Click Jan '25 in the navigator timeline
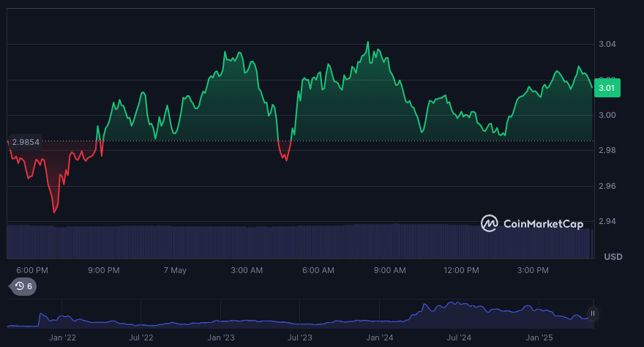Viewport: 644px width, 347px height. tap(540, 337)
